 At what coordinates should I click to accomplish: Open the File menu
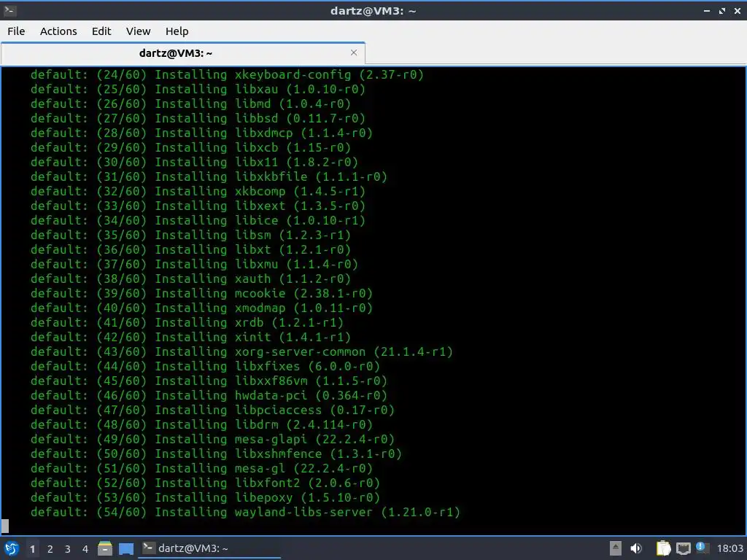(16, 31)
